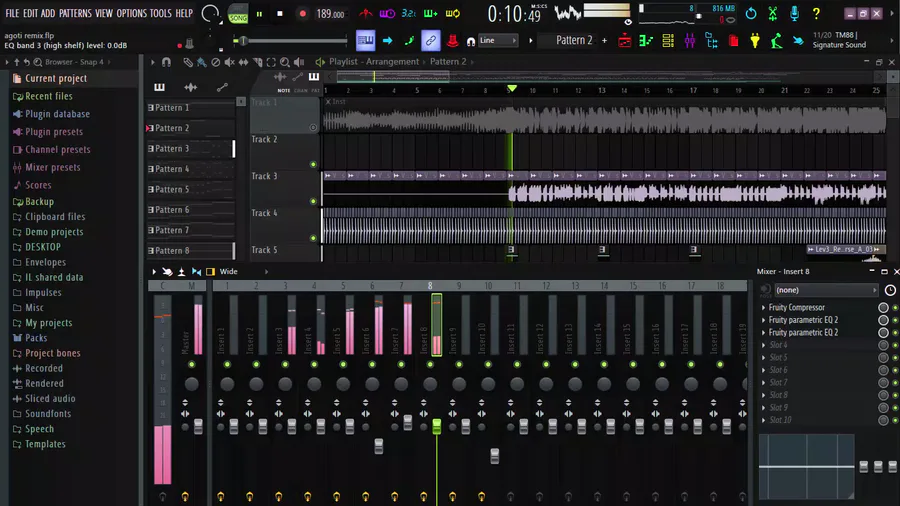Select the Playlist slip tool

(x=243, y=62)
